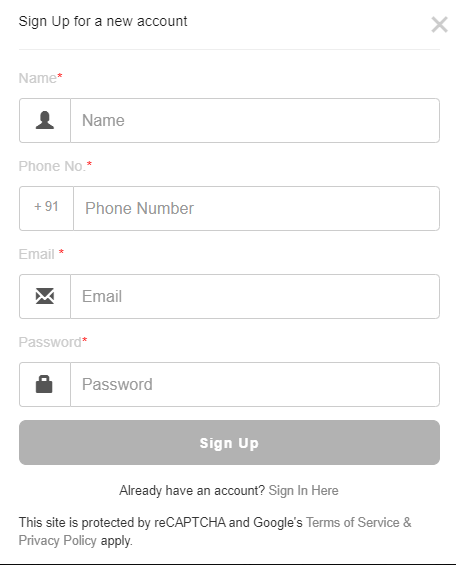The width and height of the screenshot is (456, 565).
Task: Open Google's Terms of Service link
Action: (x=353, y=522)
